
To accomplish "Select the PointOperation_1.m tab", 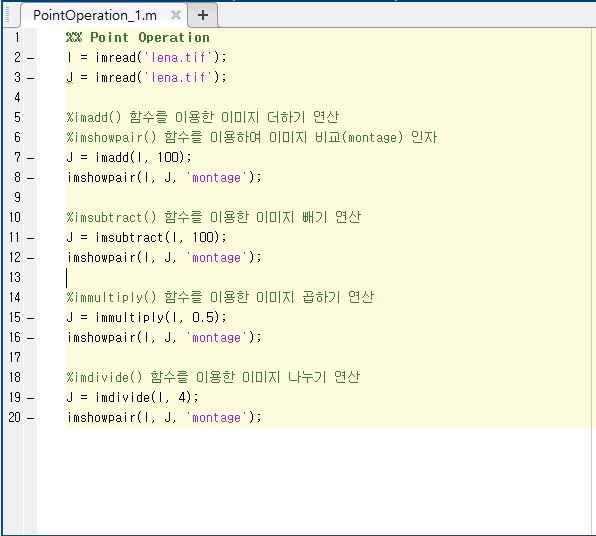I will pos(95,15).
